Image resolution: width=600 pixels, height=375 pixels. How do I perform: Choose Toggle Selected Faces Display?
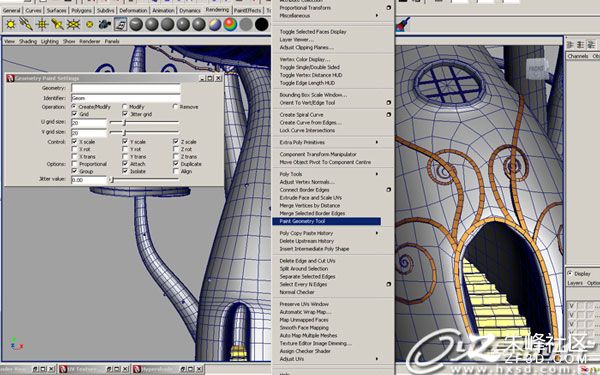coord(313,32)
